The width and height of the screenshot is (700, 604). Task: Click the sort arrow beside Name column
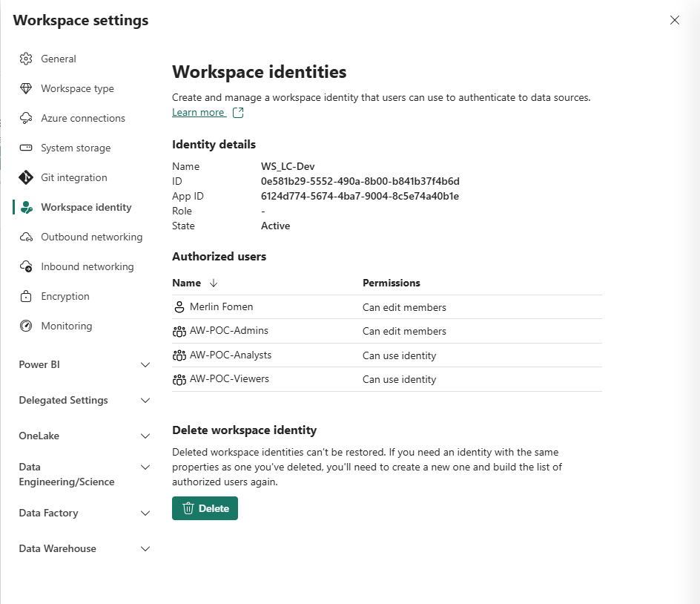coord(214,283)
